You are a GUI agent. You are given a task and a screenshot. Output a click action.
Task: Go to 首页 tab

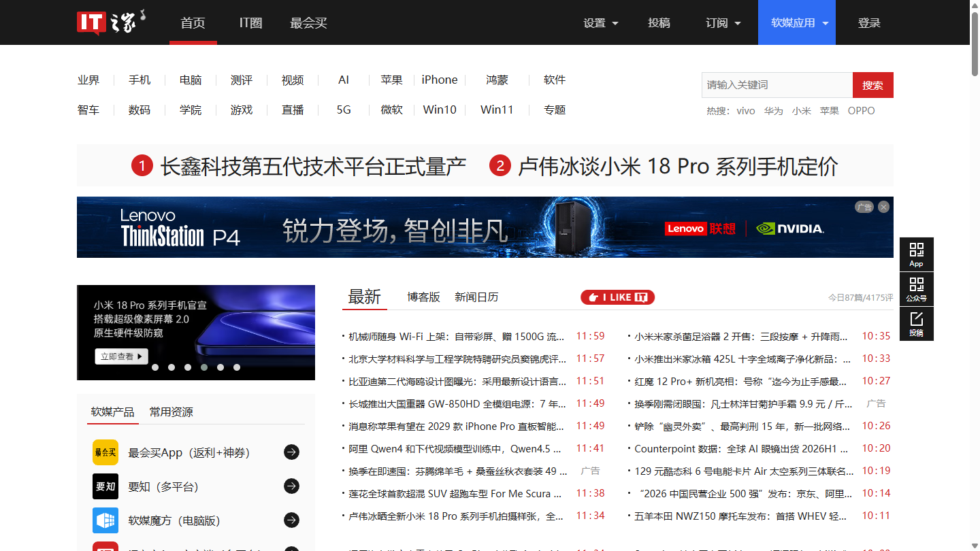(x=193, y=22)
